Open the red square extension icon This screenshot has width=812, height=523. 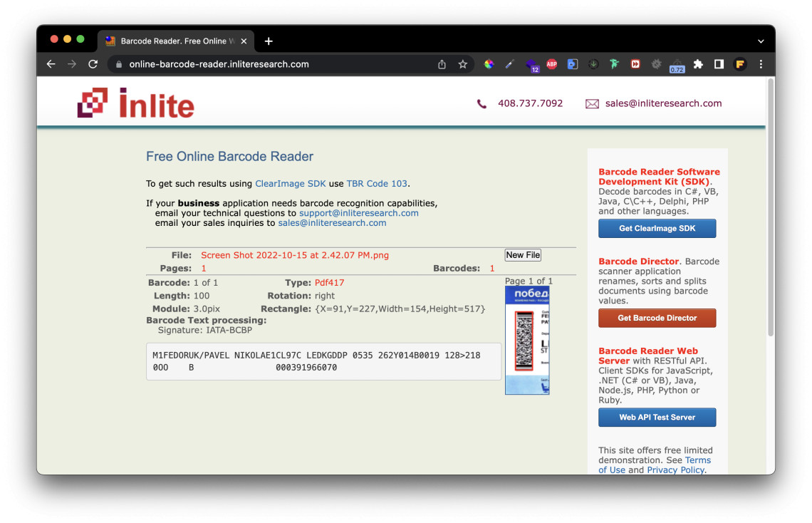635,64
